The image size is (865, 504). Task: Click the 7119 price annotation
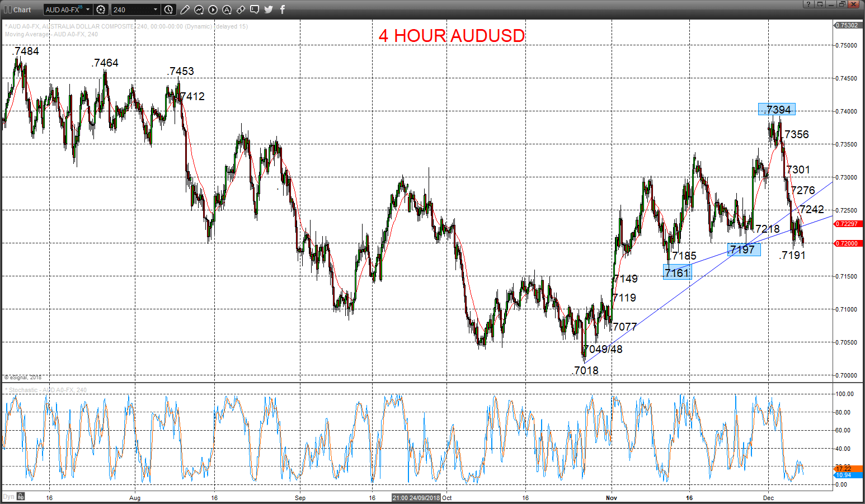coord(624,298)
